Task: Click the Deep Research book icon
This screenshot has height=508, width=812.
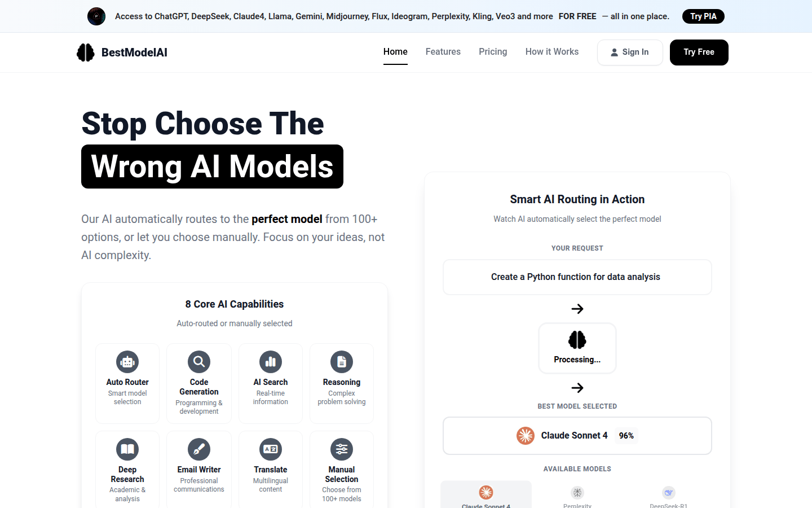Action: pyautogui.click(x=127, y=449)
